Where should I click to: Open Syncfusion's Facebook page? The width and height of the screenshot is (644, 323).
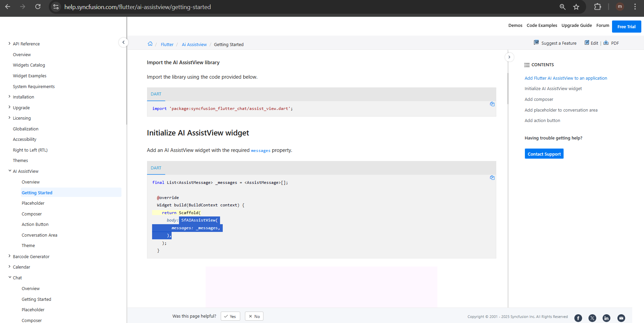click(x=578, y=318)
